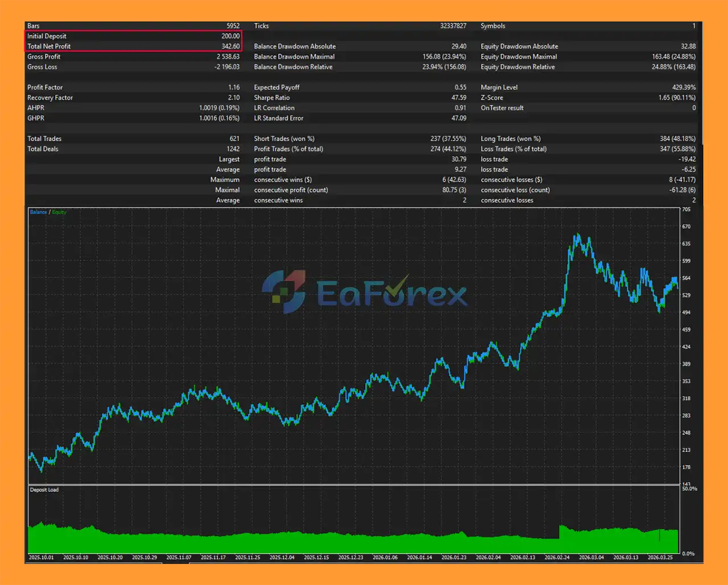This screenshot has width=728, height=585.
Task: Click the Initial Deposit value 200.00
Action: (x=230, y=36)
